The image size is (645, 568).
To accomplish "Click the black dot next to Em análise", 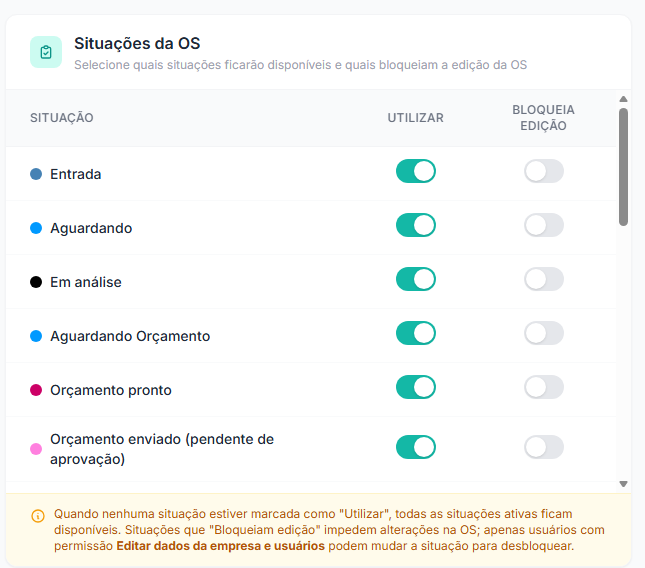I will 36,282.
